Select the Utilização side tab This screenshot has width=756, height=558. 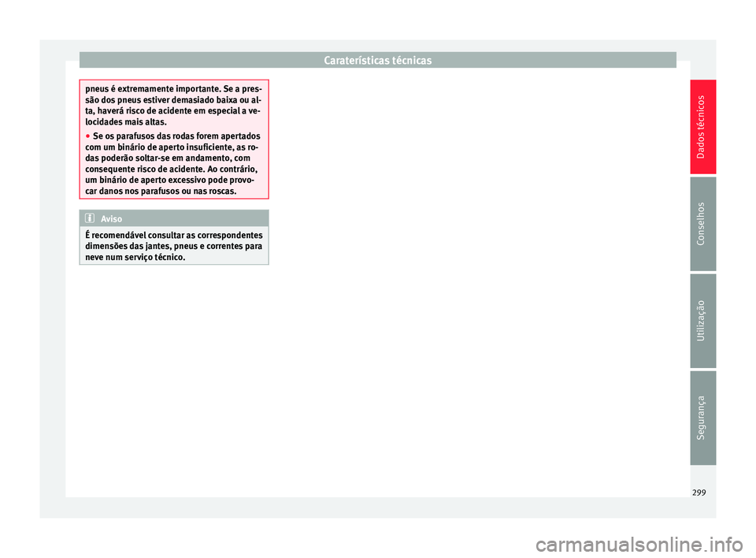tap(702, 321)
